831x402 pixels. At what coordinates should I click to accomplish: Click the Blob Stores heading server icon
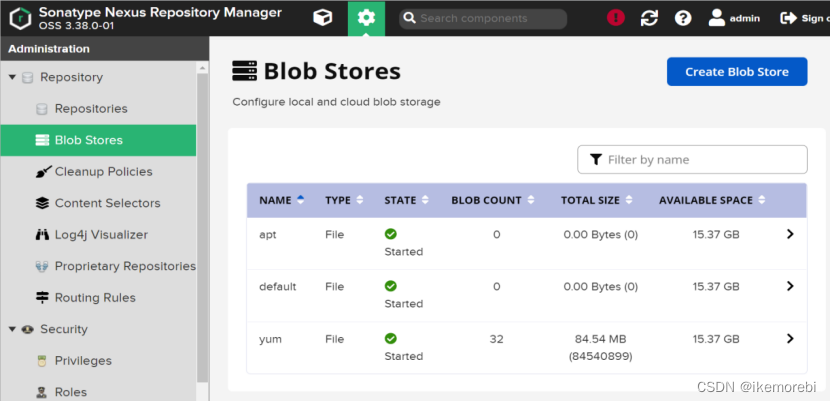point(244,71)
